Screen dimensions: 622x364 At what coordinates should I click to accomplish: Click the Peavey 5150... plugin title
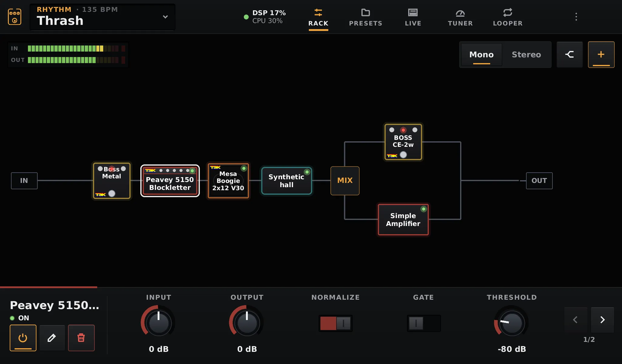tap(55, 305)
